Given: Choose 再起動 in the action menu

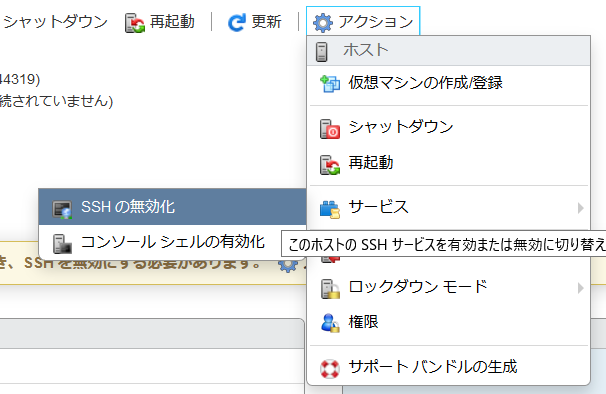Looking at the screenshot, I should (x=448, y=163).
